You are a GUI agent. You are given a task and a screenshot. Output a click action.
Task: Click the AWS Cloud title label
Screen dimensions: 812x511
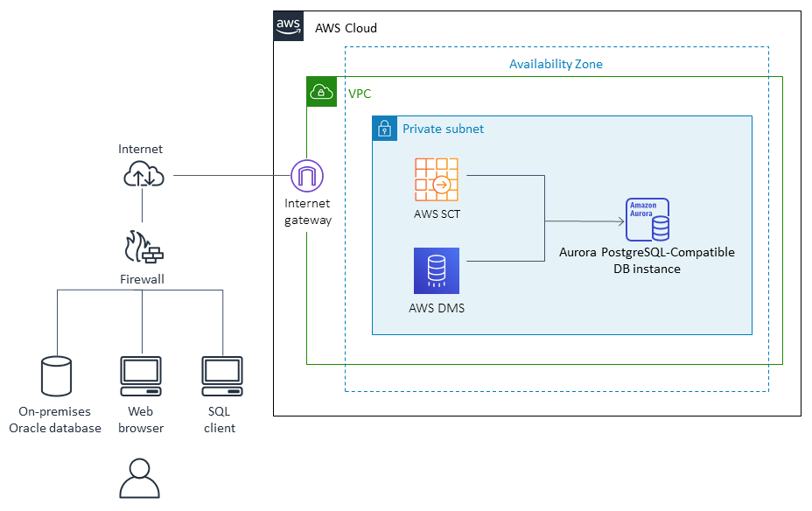point(346,27)
